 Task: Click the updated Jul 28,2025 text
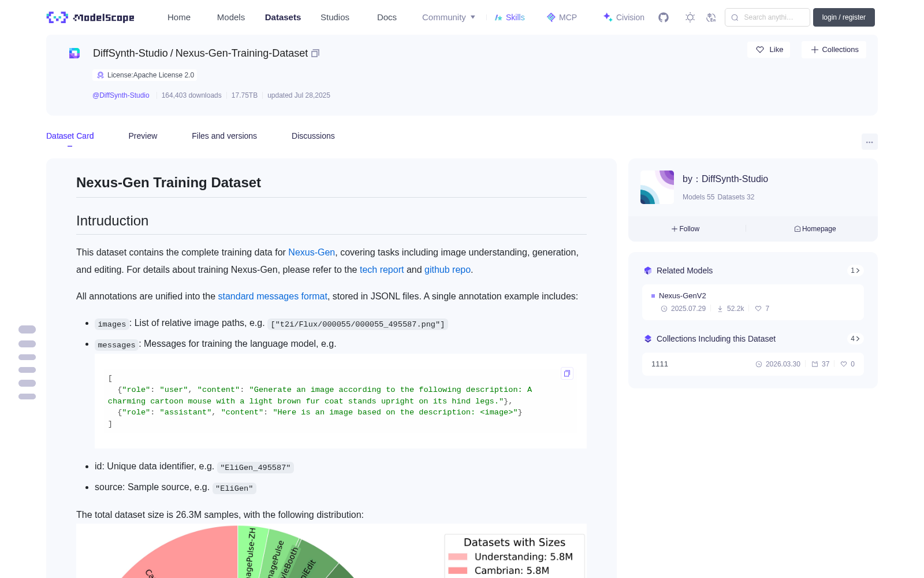(x=299, y=95)
